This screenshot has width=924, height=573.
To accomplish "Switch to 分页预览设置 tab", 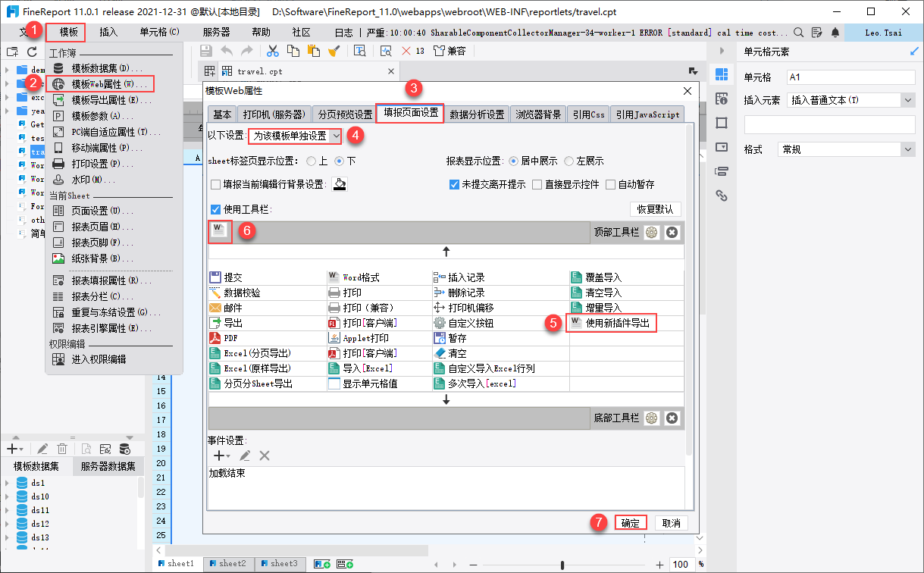I will (344, 114).
